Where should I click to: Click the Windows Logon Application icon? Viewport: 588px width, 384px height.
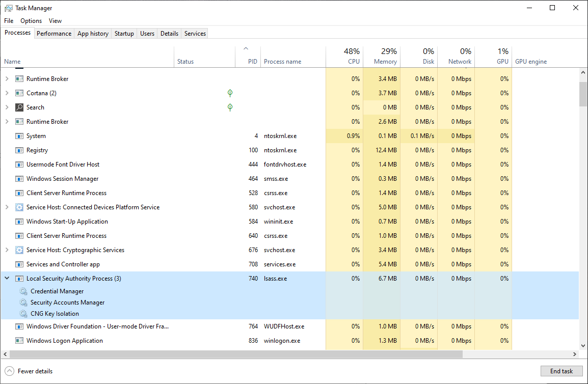[x=19, y=341]
